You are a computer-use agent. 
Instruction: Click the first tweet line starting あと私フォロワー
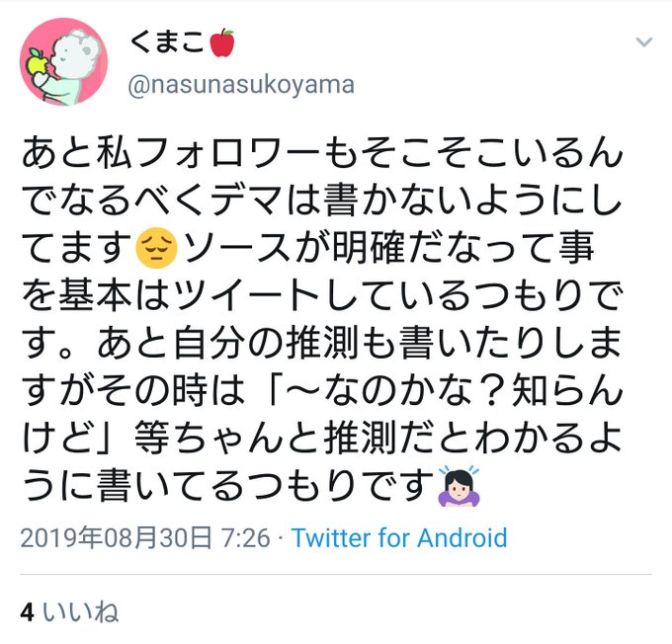coord(322,152)
